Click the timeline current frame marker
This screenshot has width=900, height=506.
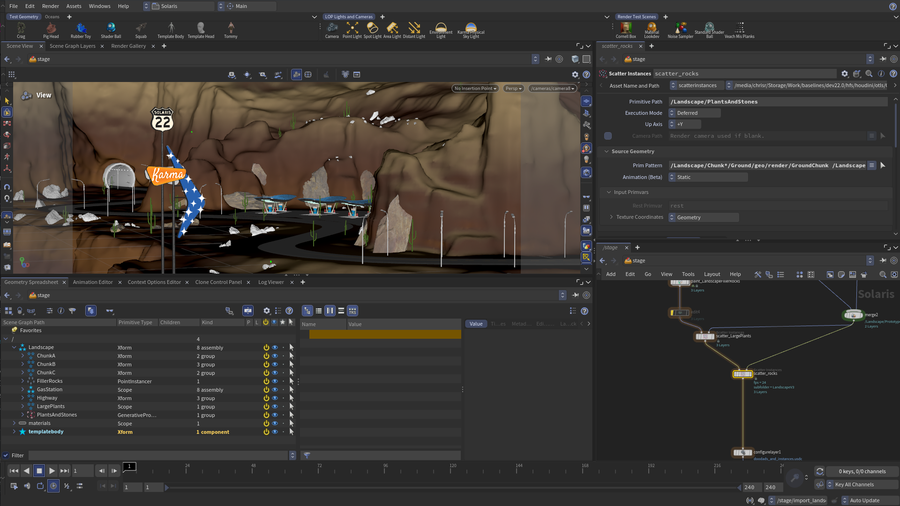(130, 466)
